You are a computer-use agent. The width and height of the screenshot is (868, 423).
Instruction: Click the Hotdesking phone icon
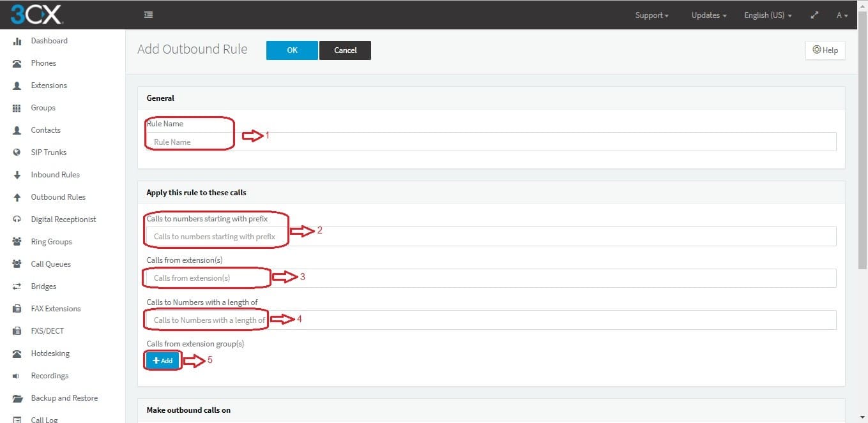pos(17,353)
